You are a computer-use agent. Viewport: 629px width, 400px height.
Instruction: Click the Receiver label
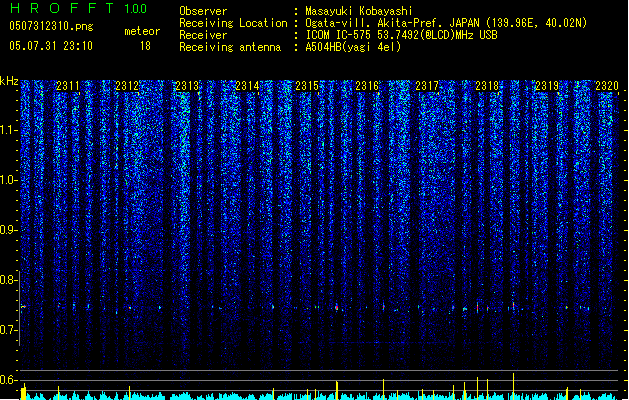[x=203, y=35]
